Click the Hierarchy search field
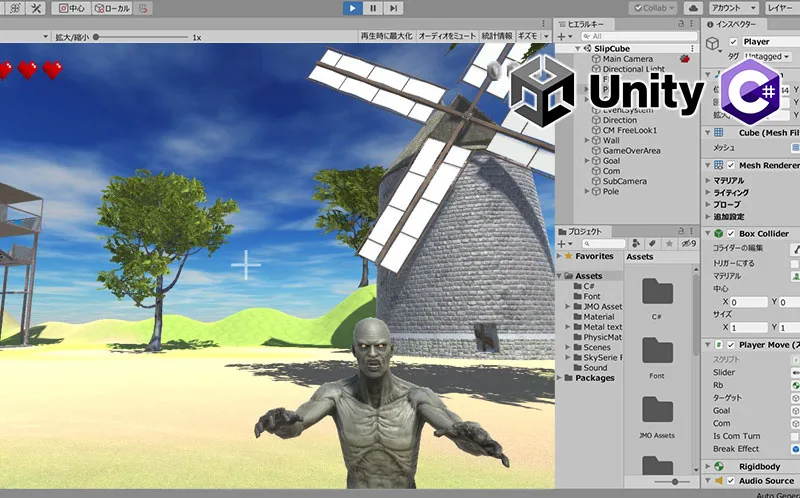 (639, 36)
